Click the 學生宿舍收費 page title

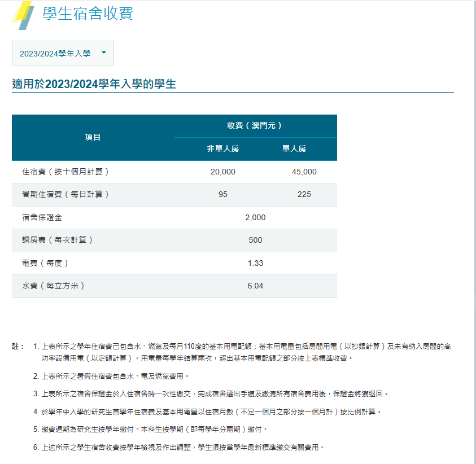[88, 13]
